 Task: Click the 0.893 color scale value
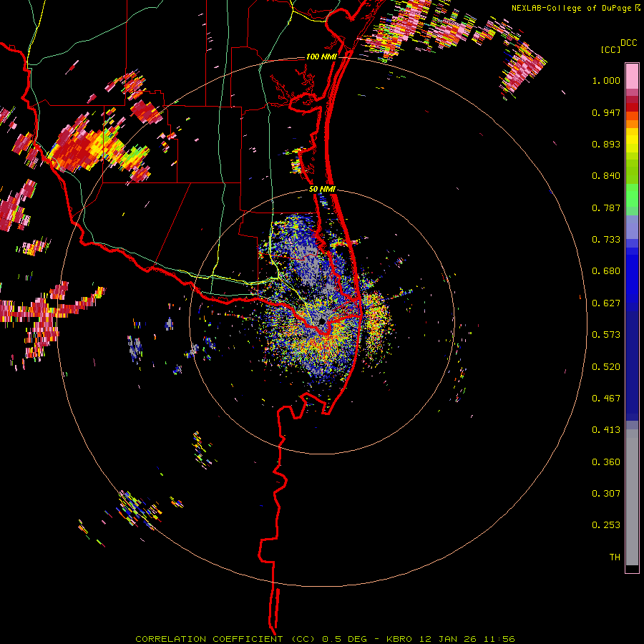[x=606, y=144]
